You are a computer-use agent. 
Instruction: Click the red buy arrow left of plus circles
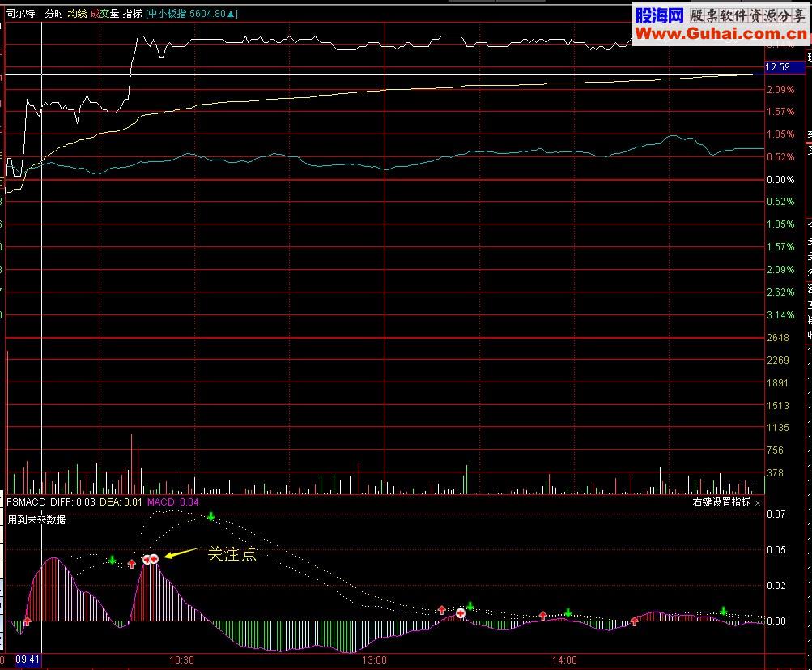(131, 563)
